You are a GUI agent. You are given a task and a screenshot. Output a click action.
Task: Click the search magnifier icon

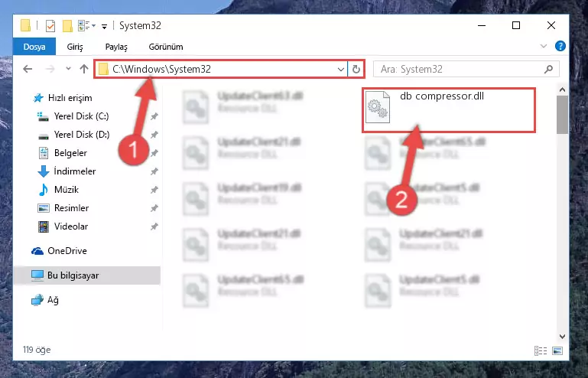pos(549,69)
